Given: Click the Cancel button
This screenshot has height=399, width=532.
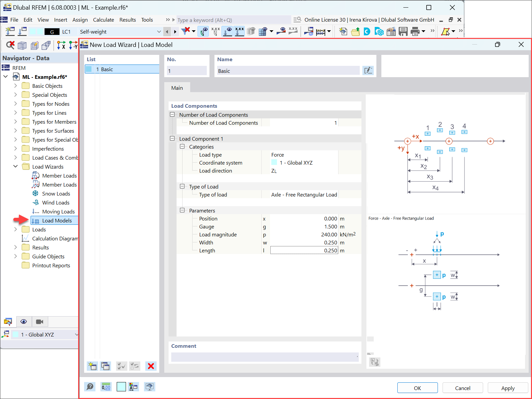Looking at the screenshot, I should coord(463,388).
